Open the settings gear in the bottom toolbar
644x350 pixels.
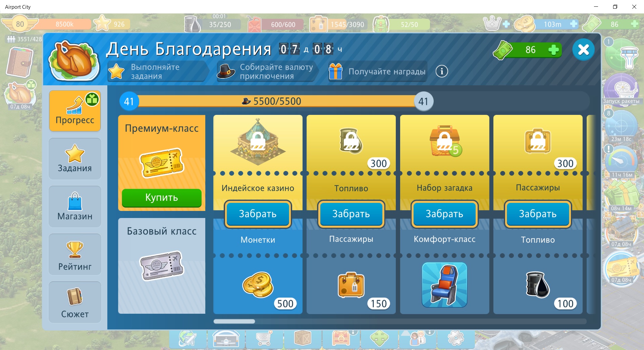click(x=455, y=339)
